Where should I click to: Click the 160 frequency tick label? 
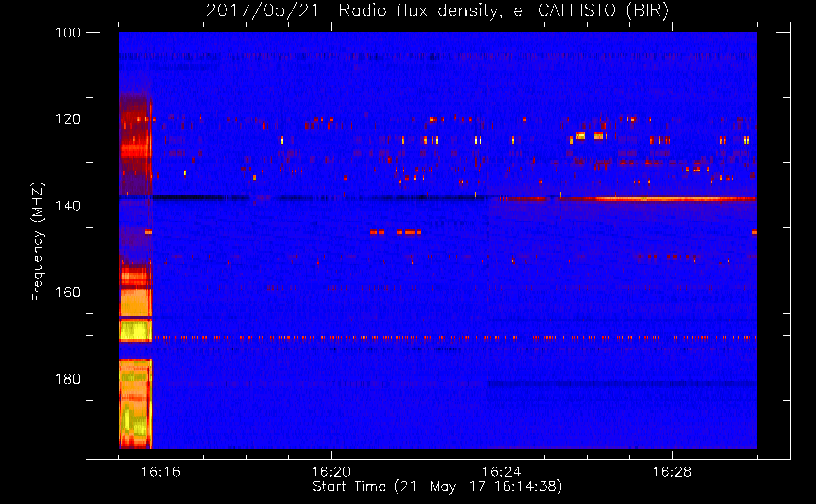coord(68,292)
